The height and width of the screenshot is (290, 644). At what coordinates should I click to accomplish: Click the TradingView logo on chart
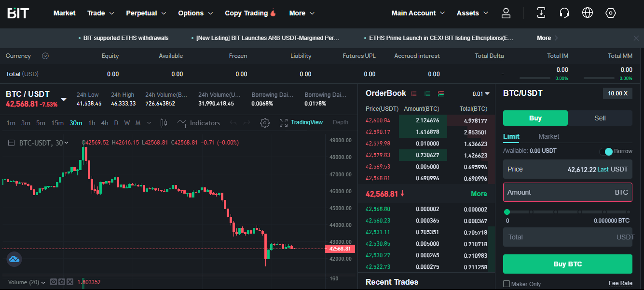(x=14, y=259)
